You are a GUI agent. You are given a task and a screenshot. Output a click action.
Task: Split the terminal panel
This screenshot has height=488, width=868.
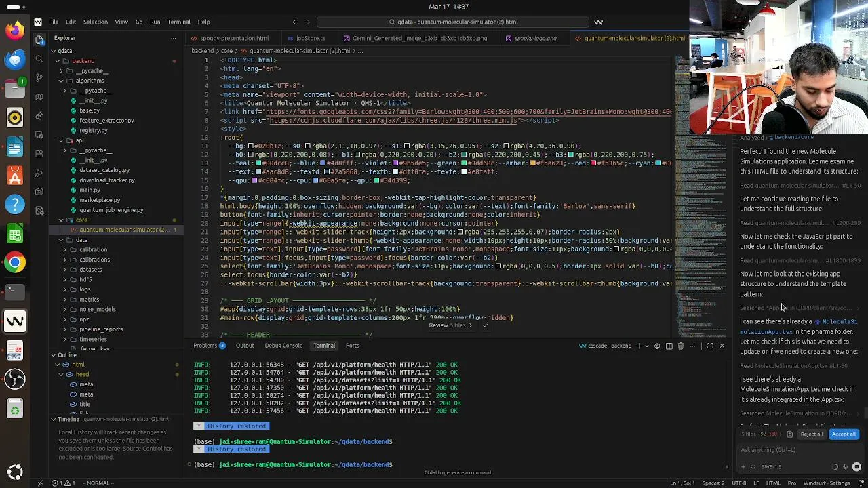point(669,346)
